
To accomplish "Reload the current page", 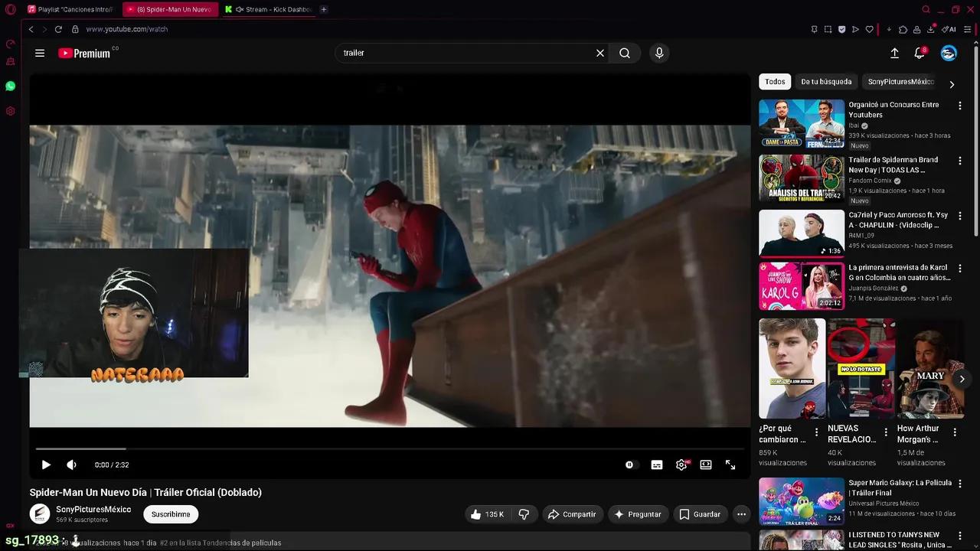I will 58,29.
